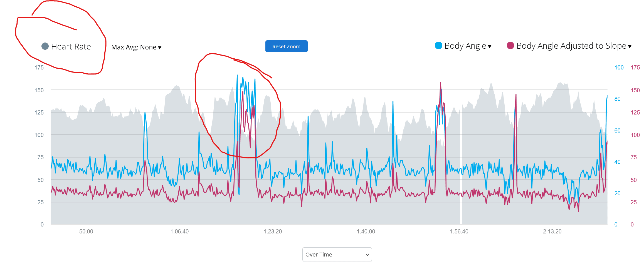
Task: Click the arrow beside Max Avg: None
Action: pyautogui.click(x=160, y=48)
